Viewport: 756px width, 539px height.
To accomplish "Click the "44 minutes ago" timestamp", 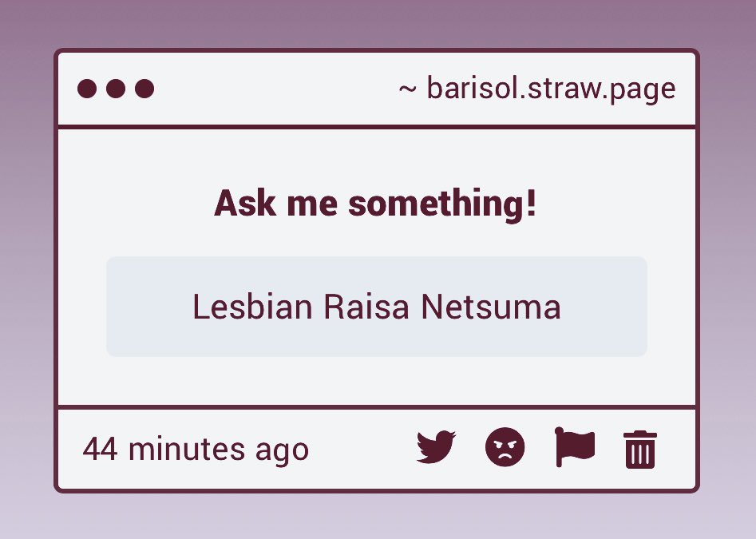I will coord(196,450).
